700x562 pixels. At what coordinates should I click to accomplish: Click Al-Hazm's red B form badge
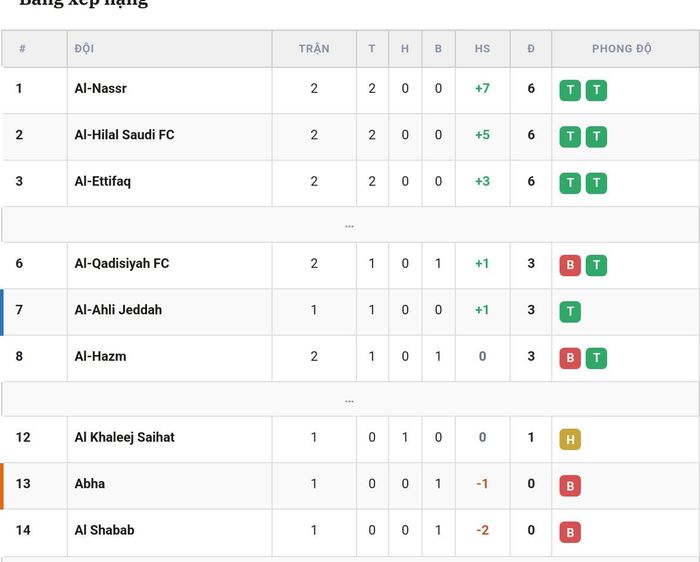tap(570, 358)
